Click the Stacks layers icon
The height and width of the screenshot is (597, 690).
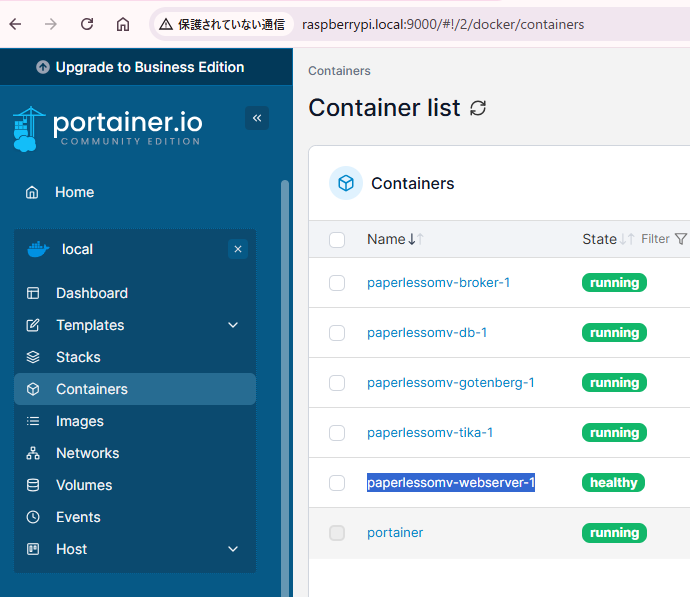click(33, 357)
